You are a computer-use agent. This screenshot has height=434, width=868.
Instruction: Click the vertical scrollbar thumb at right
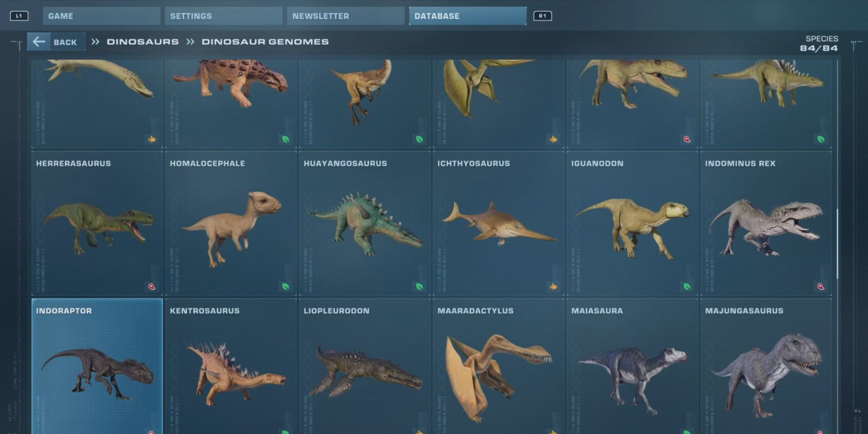click(x=837, y=244)
